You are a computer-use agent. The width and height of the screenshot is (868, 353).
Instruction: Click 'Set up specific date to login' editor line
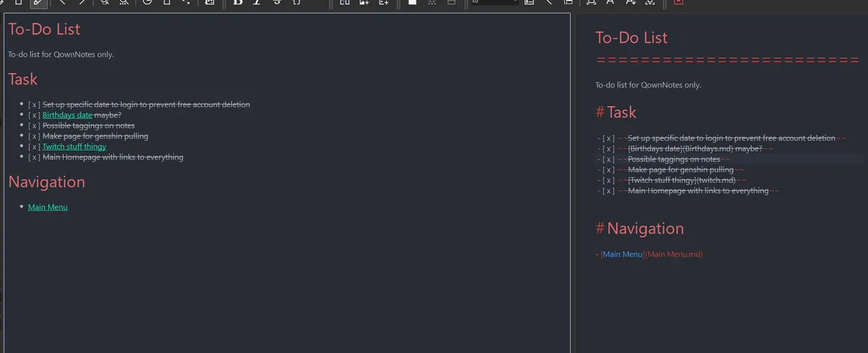731,137
